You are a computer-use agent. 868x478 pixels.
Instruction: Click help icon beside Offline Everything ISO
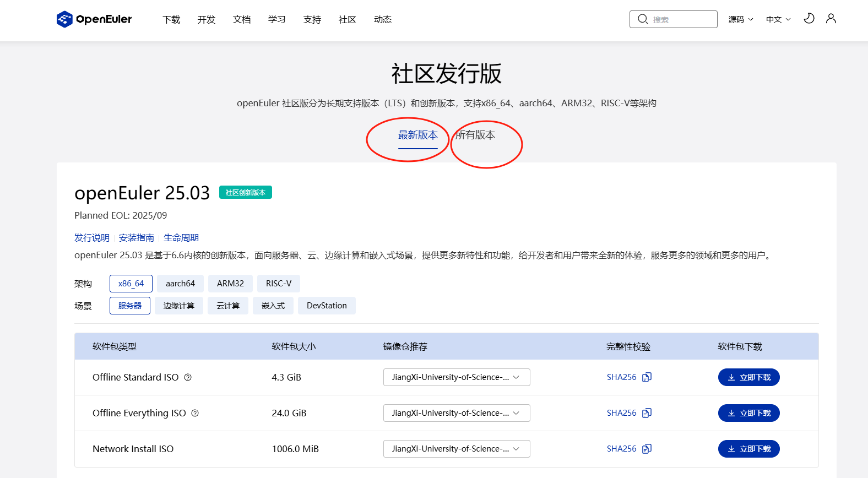195,413
